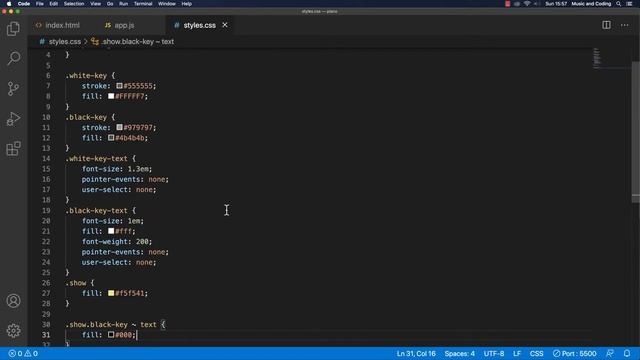Open the Selection menu
Screen dimensions: 640x360
tap(74, 4)
